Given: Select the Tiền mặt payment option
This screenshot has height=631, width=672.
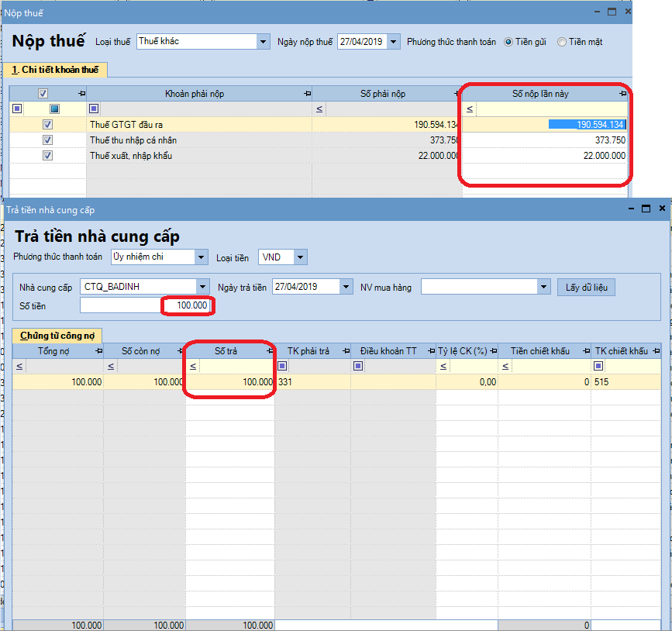Looking at the screenshot, I should [562, 42].
